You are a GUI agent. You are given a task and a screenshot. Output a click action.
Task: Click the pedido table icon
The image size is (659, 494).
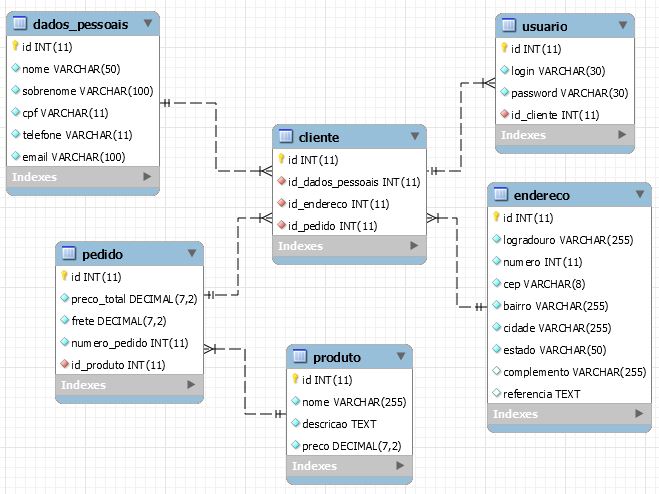coord(69,253)
